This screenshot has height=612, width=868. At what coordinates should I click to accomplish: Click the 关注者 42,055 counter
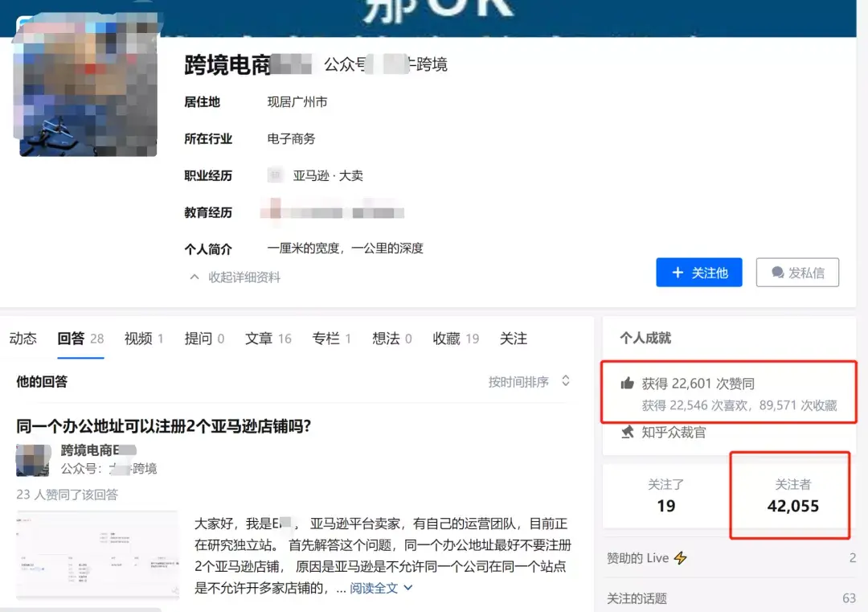[x=789, y=495]
